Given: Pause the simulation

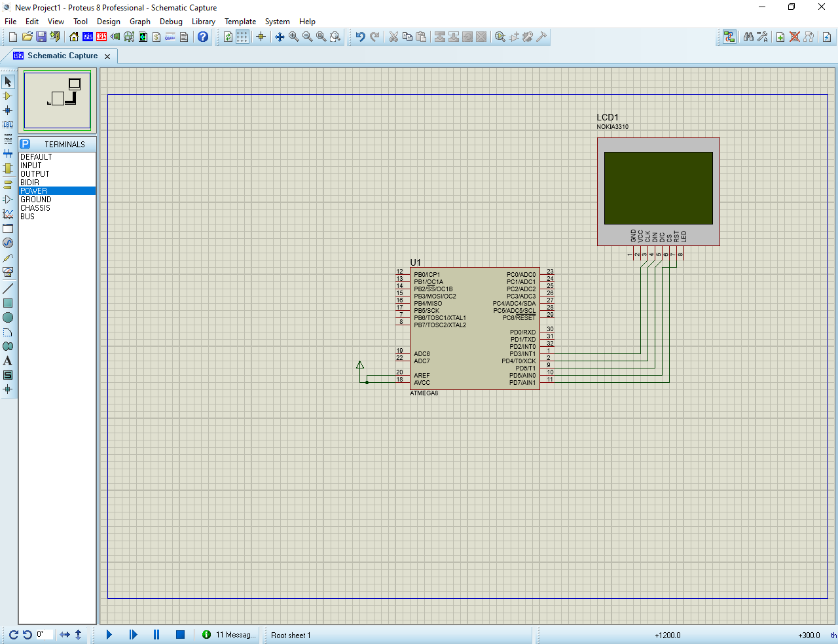Looking at the screenshot, I should click(x=156, y=635).
